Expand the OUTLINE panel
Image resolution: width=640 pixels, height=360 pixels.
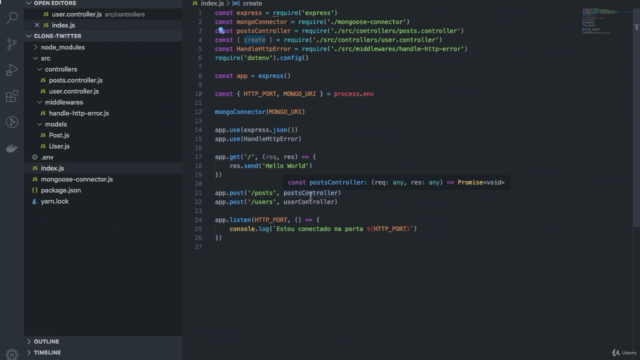pyautogui.click(x=46, y=342)
